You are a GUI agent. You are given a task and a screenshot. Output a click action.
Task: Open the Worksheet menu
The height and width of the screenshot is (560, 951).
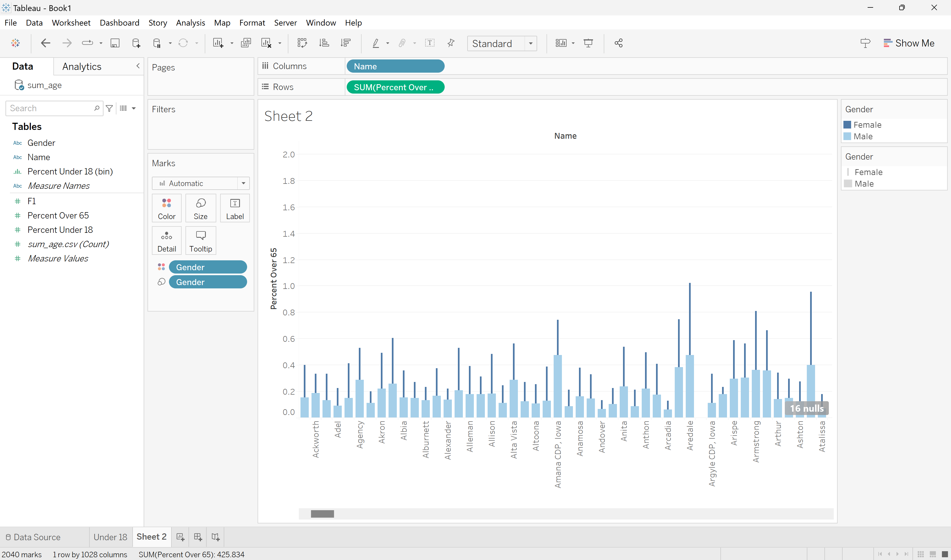[x=71, y=23]
